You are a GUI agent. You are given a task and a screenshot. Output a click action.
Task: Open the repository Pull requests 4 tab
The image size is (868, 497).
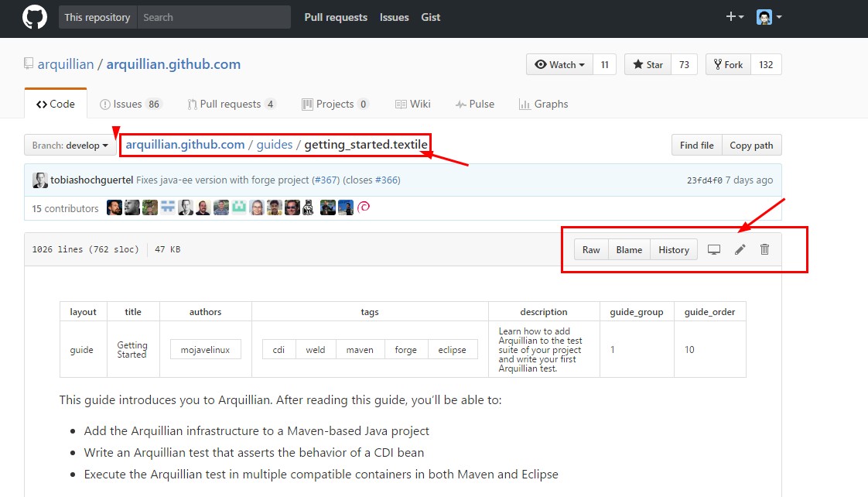pos(231,105)
